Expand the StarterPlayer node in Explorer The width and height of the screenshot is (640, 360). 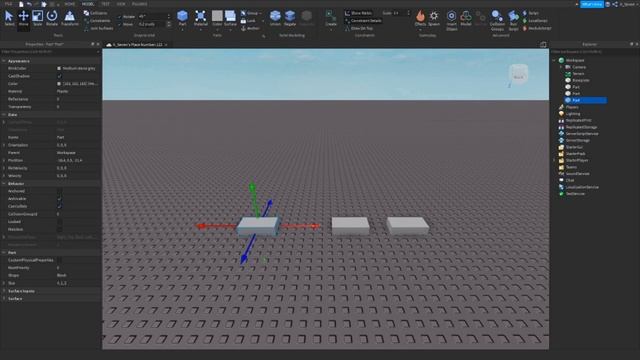pyautogui.click(x=554, y=160)
